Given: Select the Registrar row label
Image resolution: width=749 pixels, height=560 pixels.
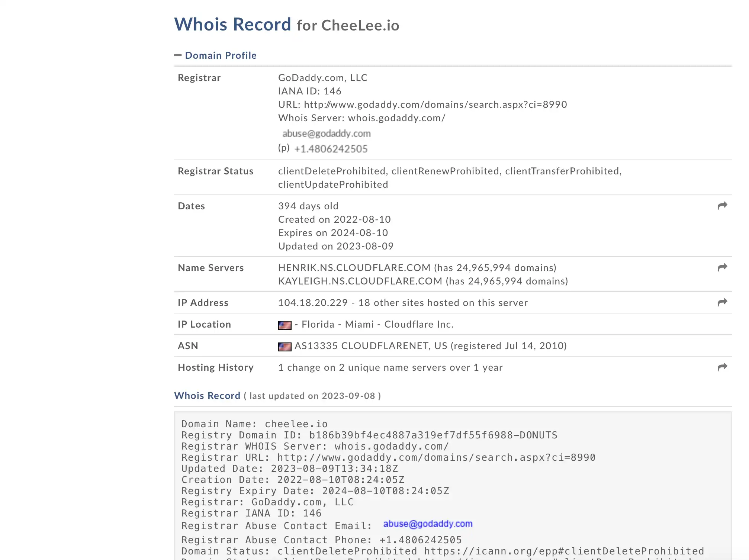Looking at the screenshot, I should click(x=199, y=78).
